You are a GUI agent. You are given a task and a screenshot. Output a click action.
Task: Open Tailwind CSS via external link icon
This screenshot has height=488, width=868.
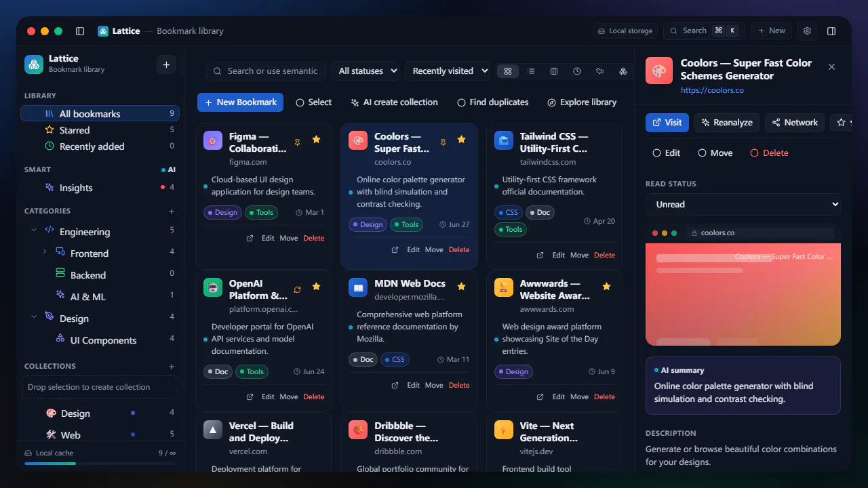point(540,256)
